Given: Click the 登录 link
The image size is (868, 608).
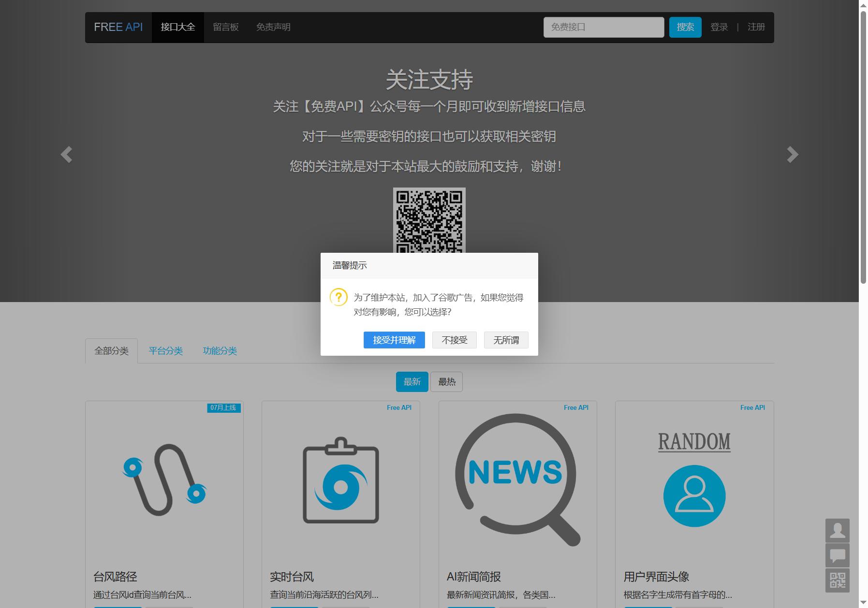Looking at the screenshot, I should pyautogui.click(x=719, y=27).
